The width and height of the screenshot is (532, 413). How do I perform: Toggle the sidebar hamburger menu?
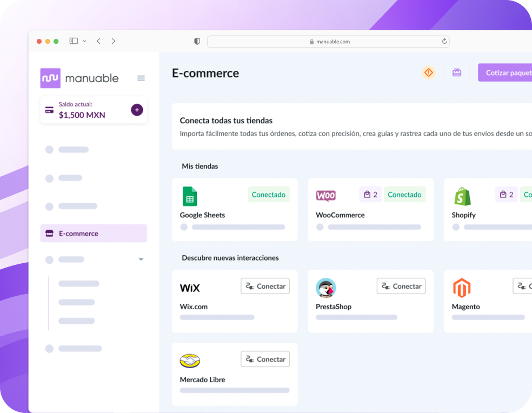[x=141, y=78]
